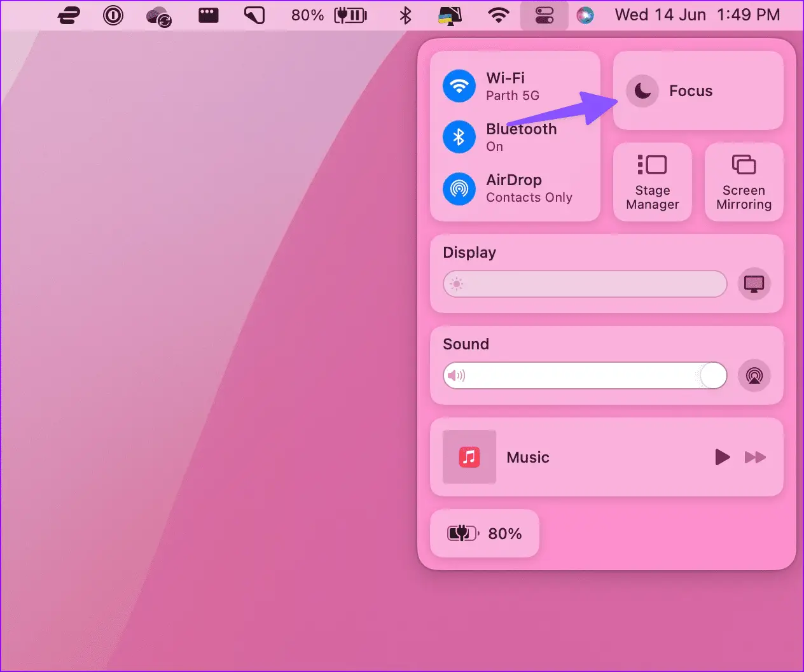The image size is (804, 672).
Task: Open the Music app artwork thumbnail
Action: [469, 457]
